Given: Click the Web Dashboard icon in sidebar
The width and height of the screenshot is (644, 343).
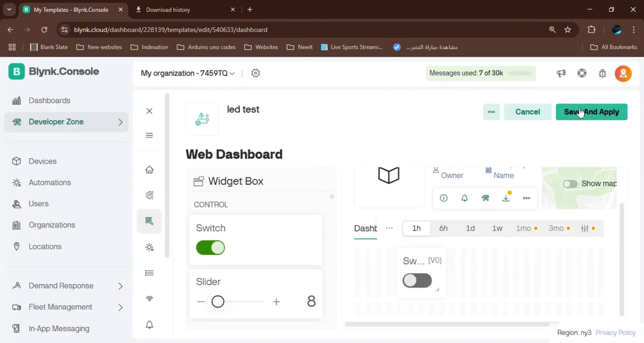Looking at the screenshot, I should point(149,221).
